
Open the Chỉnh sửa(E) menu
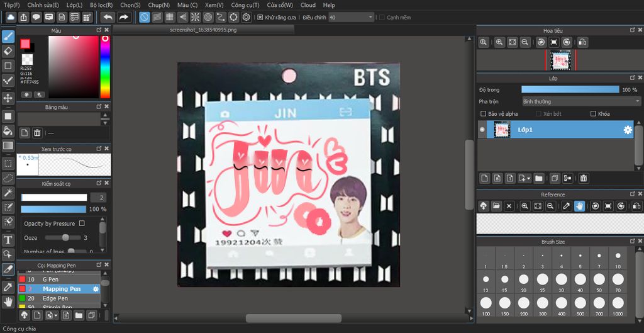pyautogui.click(x=43, y=5)
